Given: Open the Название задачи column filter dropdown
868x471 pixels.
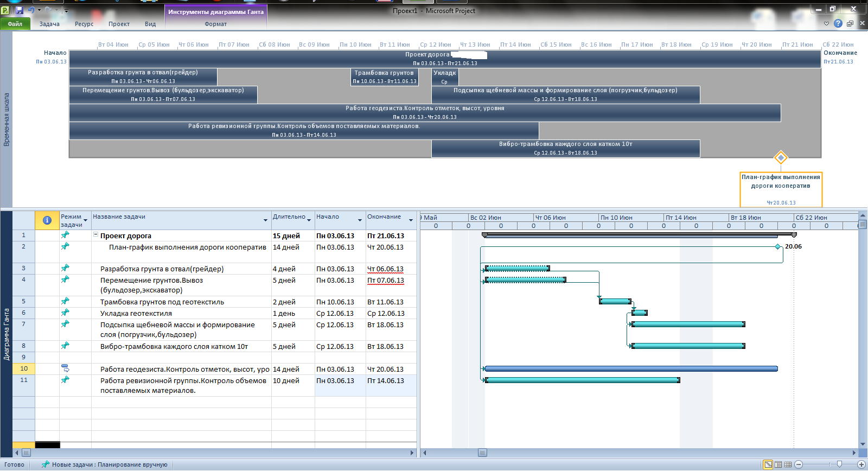Looking at the screenshot, I should pyautogui.click(x=265, y=220).
